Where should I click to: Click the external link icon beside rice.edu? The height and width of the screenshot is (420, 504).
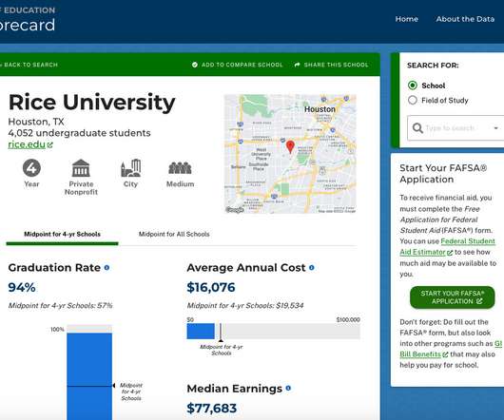[x=49, y=144]
